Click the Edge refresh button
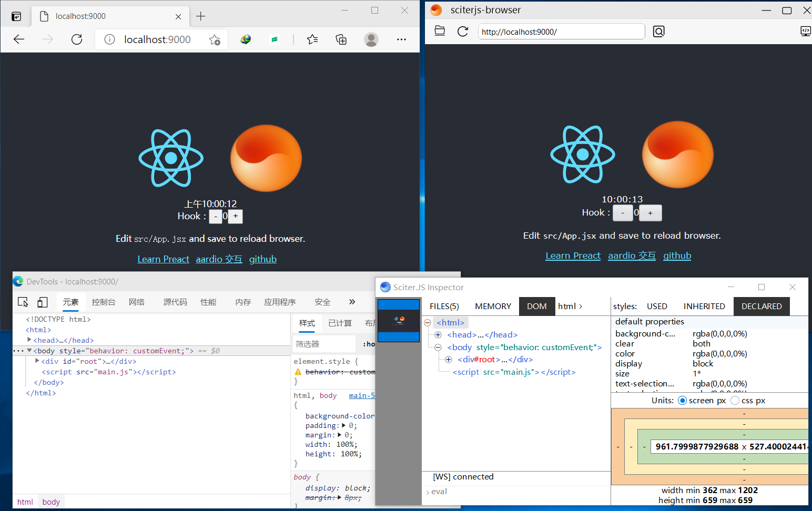812x511 pixels. 77,39
